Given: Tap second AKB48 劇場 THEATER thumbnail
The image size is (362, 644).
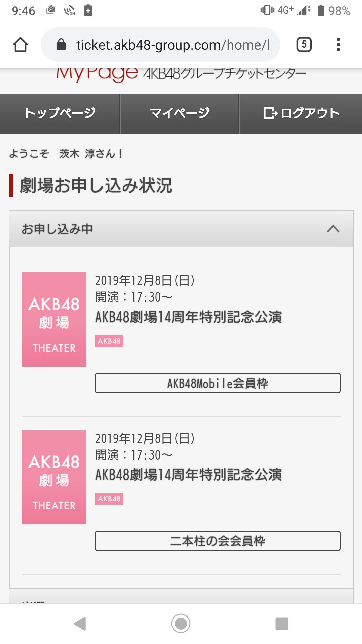Looking at the screenshot, I should coord(54,477).
